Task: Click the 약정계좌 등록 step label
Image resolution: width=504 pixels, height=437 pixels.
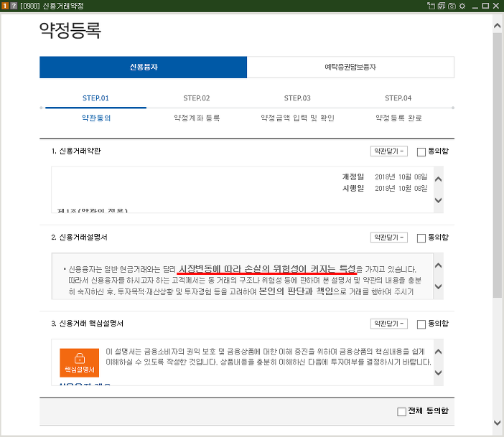Action: (x=197, y=118)
